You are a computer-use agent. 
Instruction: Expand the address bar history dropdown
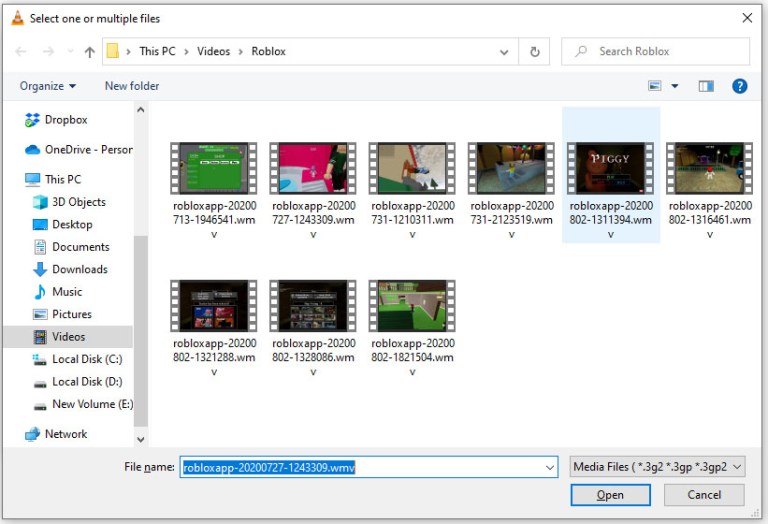click(504, 52)
